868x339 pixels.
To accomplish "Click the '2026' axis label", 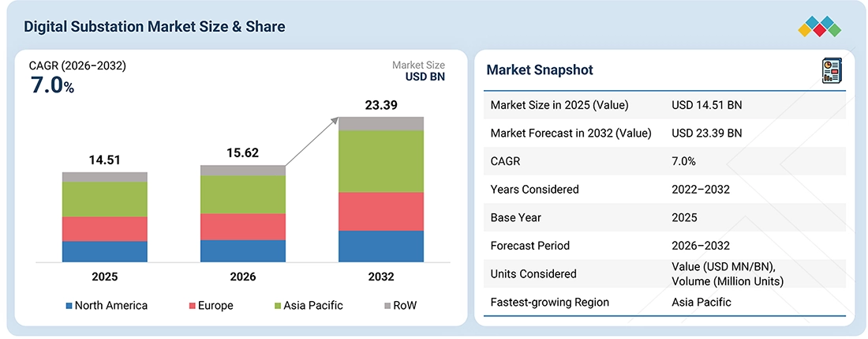I will pyautogui.click(x=243, y=277).
